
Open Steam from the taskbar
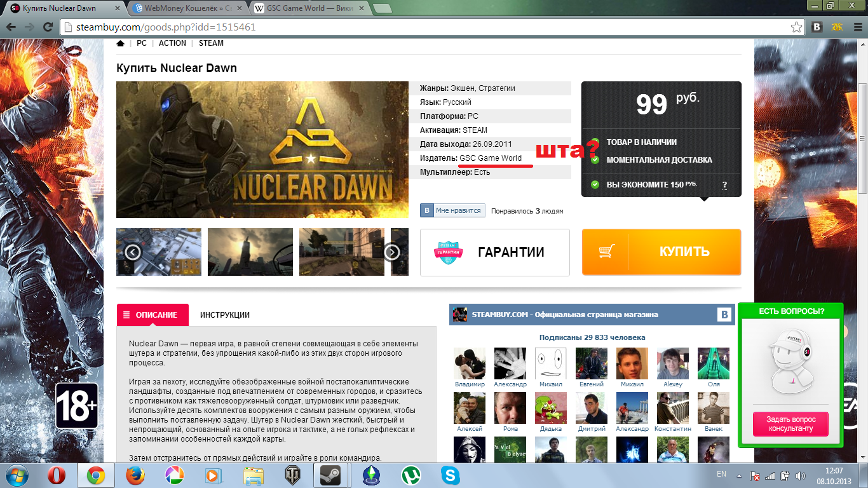click(330, 475)
